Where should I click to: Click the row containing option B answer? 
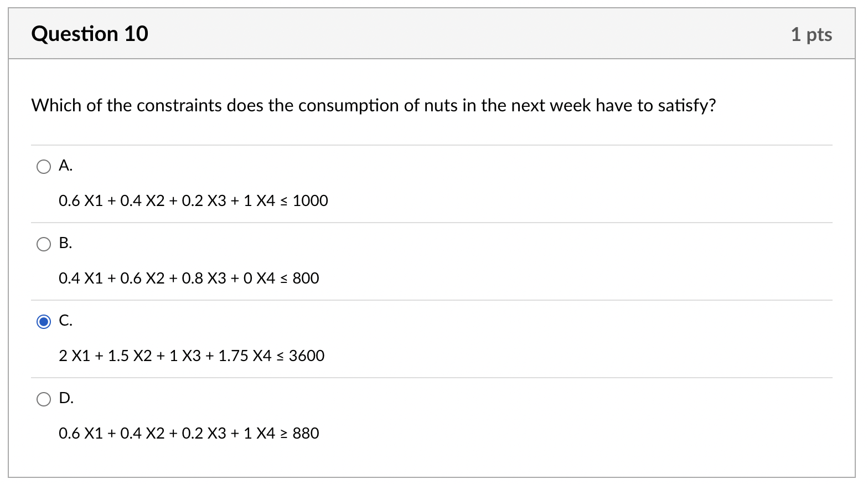click(x=387, y=260)
